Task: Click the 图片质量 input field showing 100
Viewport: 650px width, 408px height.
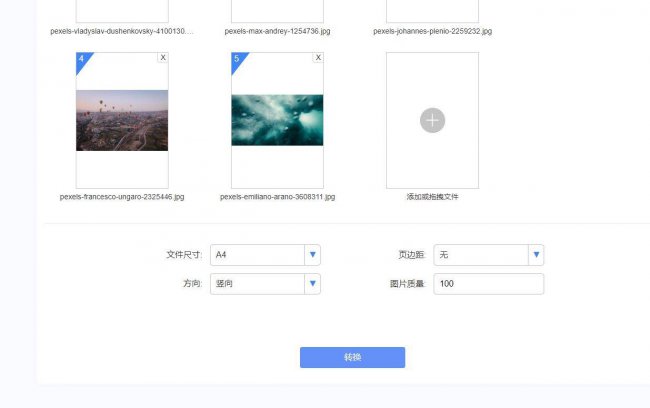Action: click(x=489, y=284)
